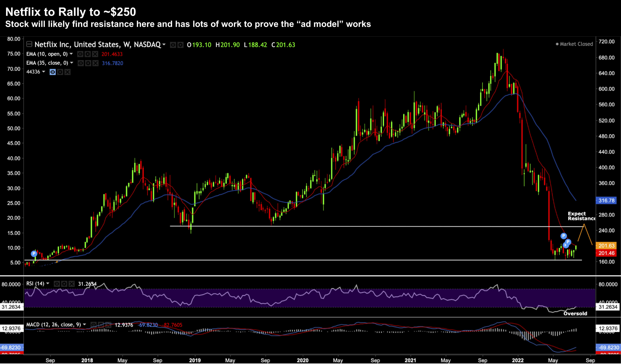Click the 316.78 blue price label on the axis
Image resolution: width=621 pixels, height=364 pixels.
606,201
